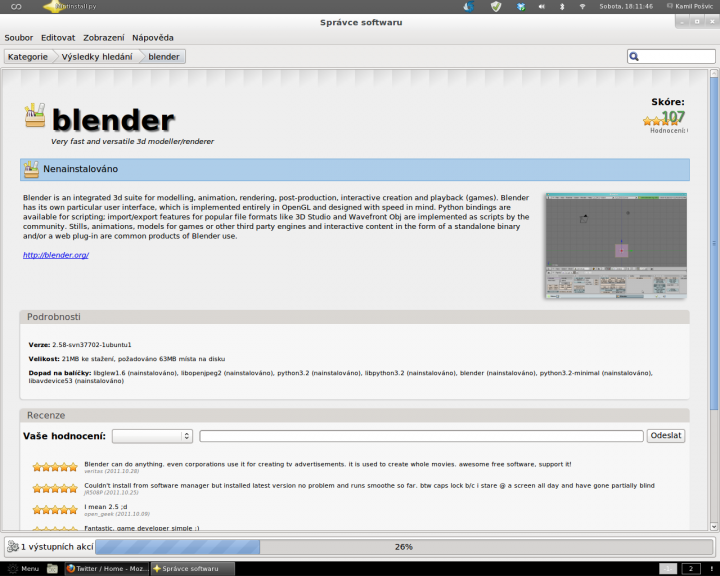This screenshot has height=576, width=720.
Task: Open the Editovat menu
Action: 58,38
